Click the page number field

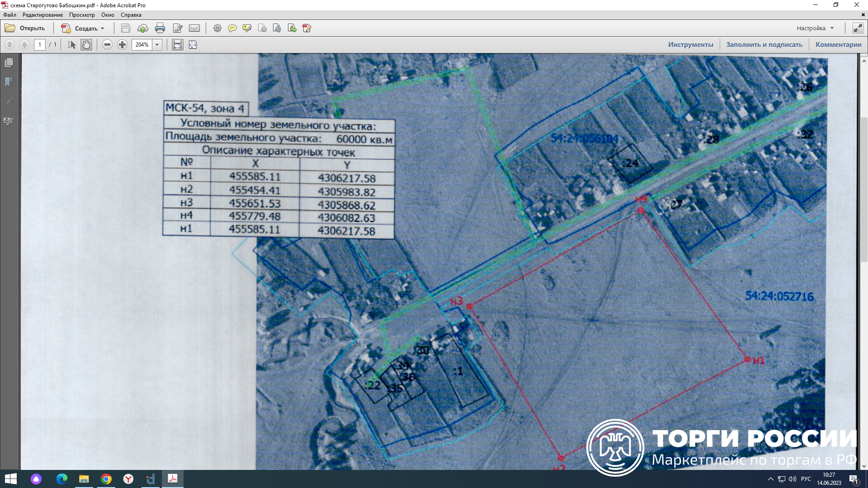[40, 44]
